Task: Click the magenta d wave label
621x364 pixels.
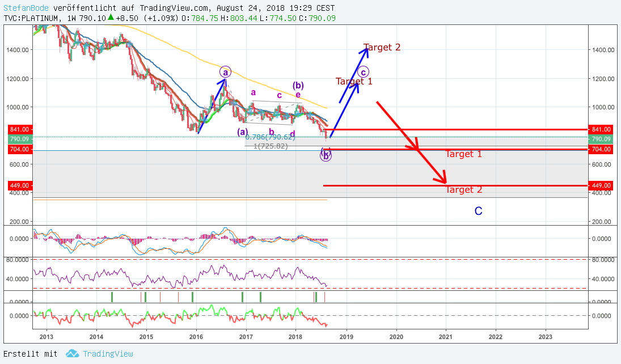Action: click(x=292, y=134)
